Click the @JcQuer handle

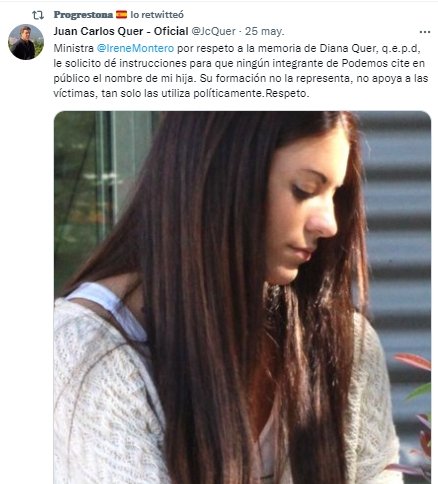(213, 31)
